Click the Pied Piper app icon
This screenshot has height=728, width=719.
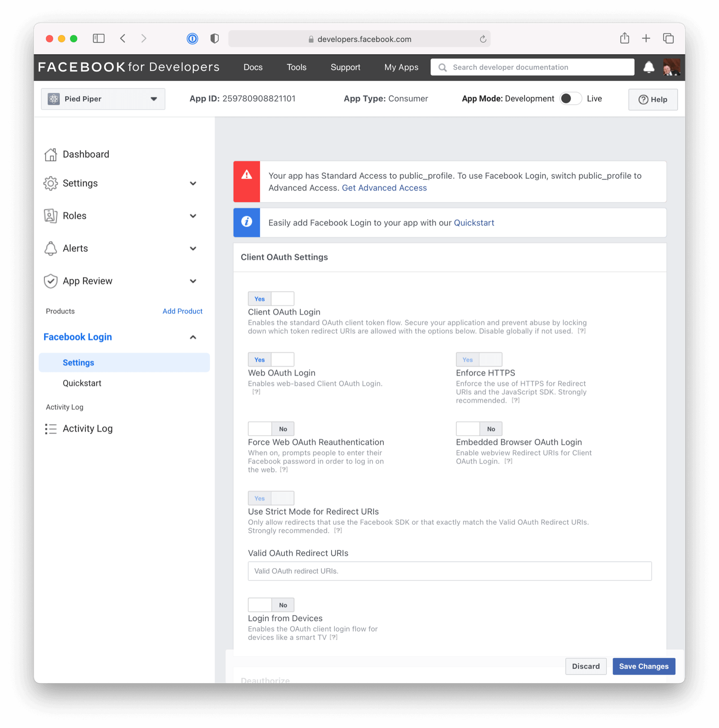pos(54,99)
